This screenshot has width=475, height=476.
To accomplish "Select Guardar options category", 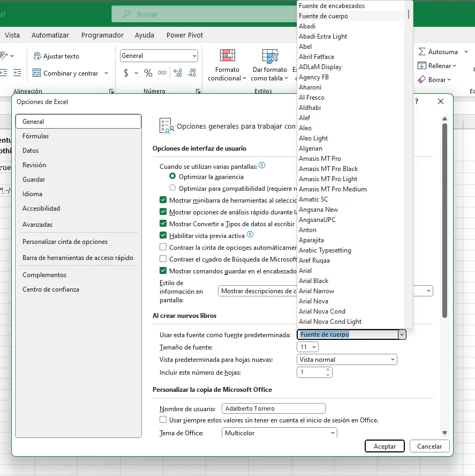I will (78, 180).
